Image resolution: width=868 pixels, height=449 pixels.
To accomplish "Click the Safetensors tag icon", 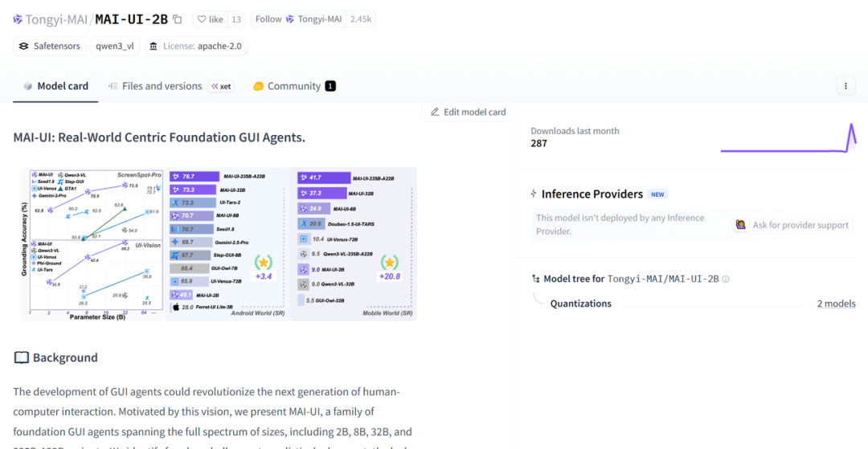I will point(23,46).
